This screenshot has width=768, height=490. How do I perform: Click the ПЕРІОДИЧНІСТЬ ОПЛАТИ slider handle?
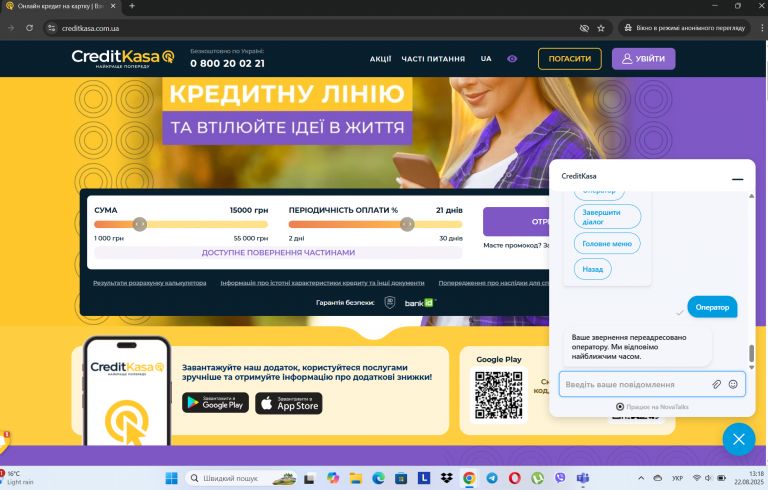point(407,224)
